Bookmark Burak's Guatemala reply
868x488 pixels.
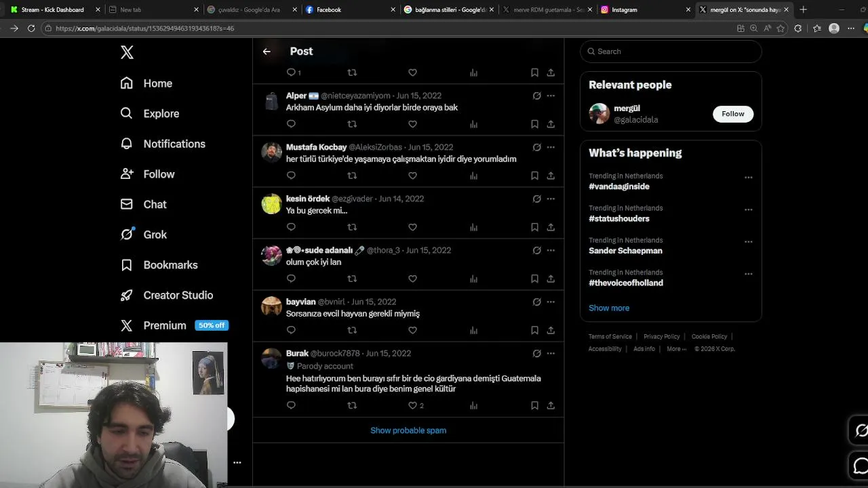click(534, 405)
